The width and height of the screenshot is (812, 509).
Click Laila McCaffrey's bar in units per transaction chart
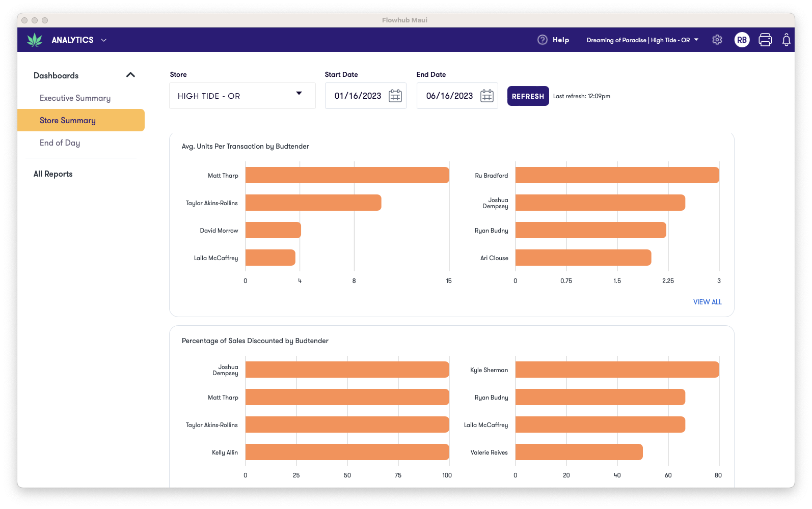coord(270,258)
